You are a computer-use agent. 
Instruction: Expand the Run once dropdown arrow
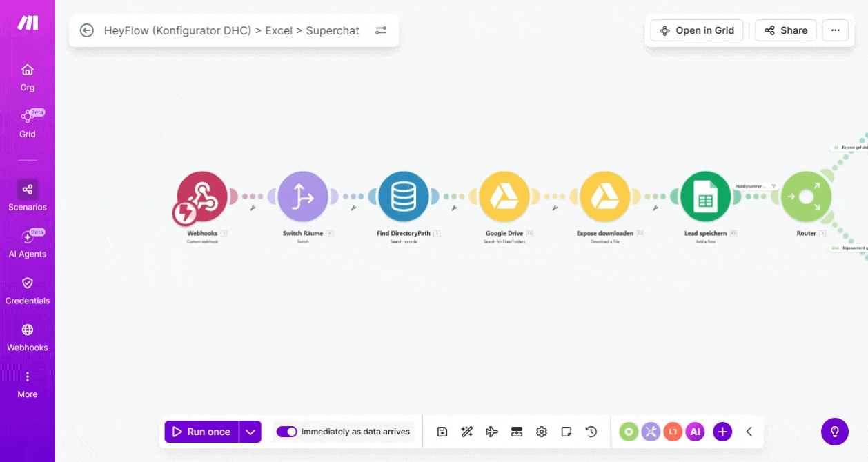pyautogui.click(x=250, y=432)
